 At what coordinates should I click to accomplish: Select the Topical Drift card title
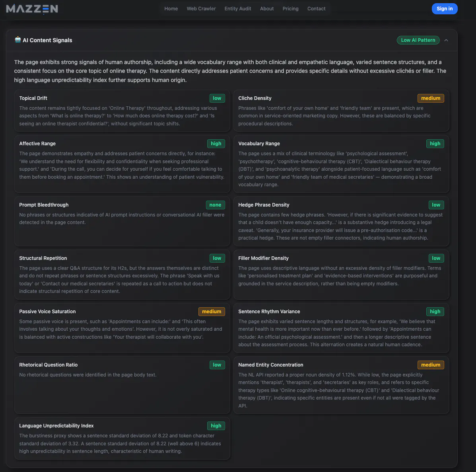(x=33, y=98)
